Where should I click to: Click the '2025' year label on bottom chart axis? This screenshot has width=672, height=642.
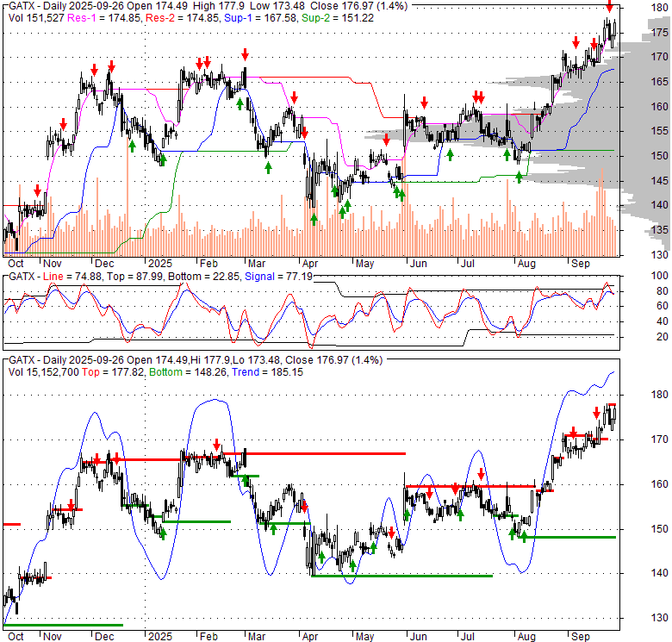point(160,637)
